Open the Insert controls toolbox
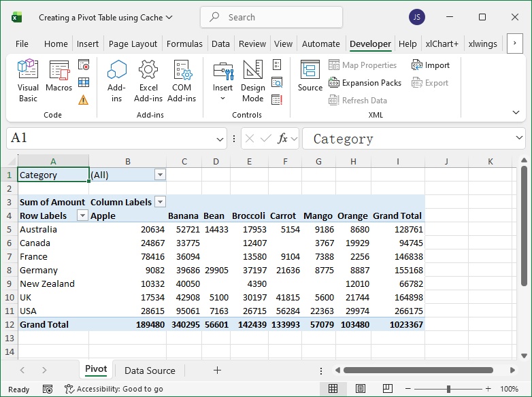The height and width of the screenshot is (397, 532). (x=222, y=81)
